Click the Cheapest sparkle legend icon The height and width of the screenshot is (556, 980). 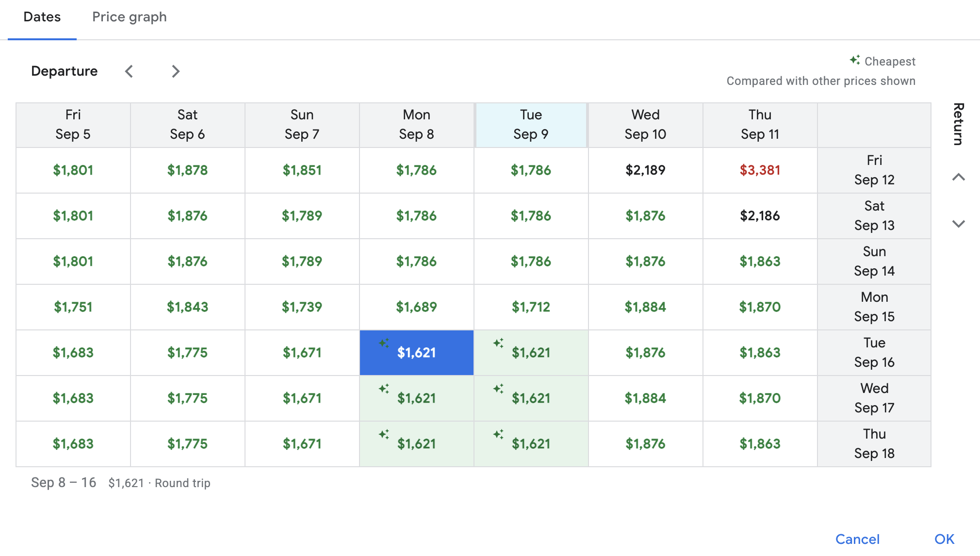tap(855, 60)
